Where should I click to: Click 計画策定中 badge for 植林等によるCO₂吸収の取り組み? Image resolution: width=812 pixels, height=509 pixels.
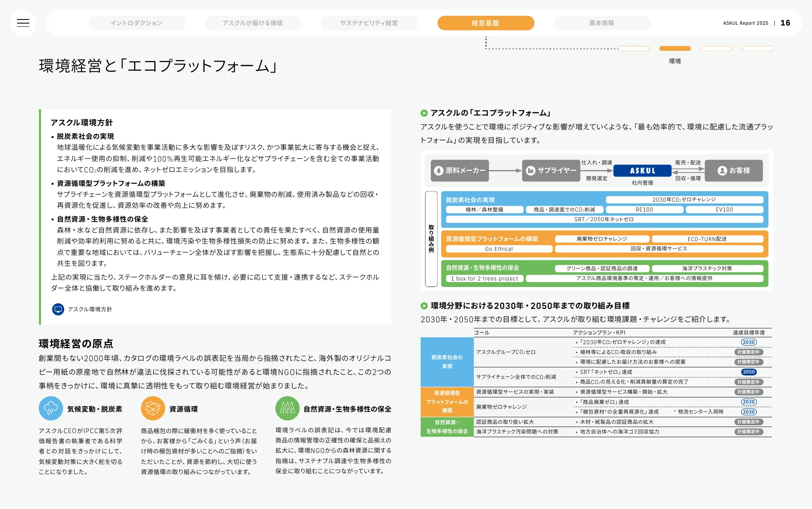point(749,352)
